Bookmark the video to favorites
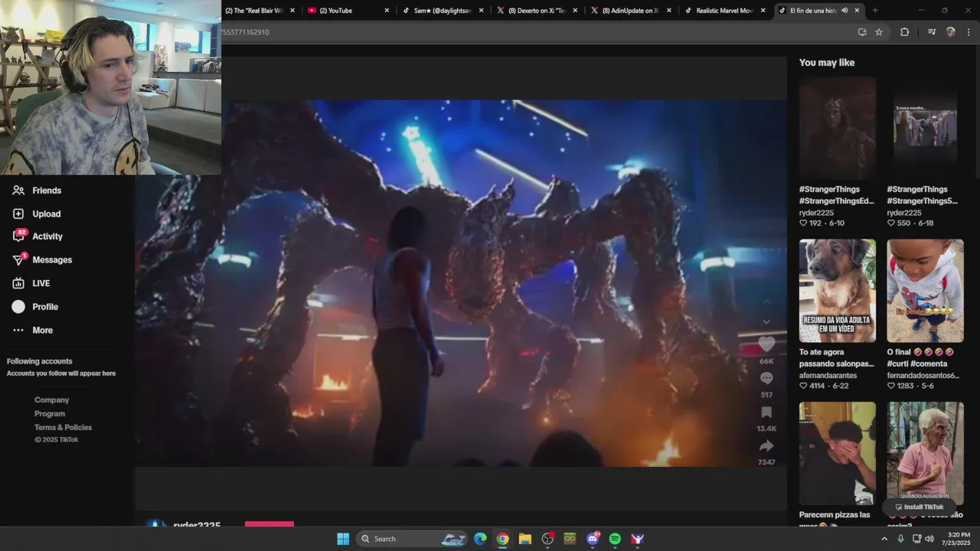 pos(766,412)
